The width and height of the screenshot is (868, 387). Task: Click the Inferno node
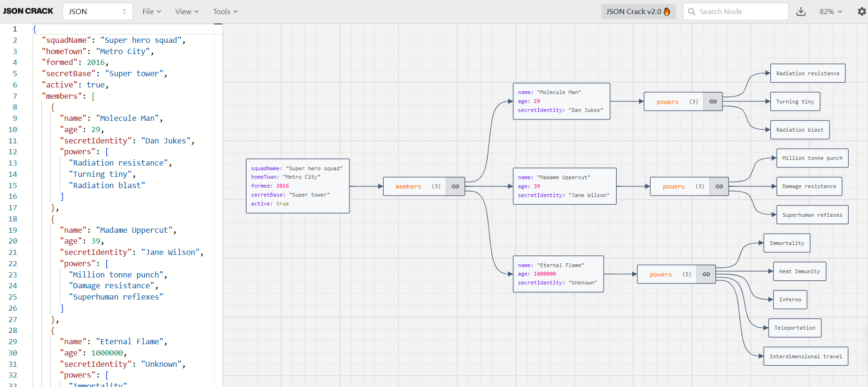tap(790, 300)
